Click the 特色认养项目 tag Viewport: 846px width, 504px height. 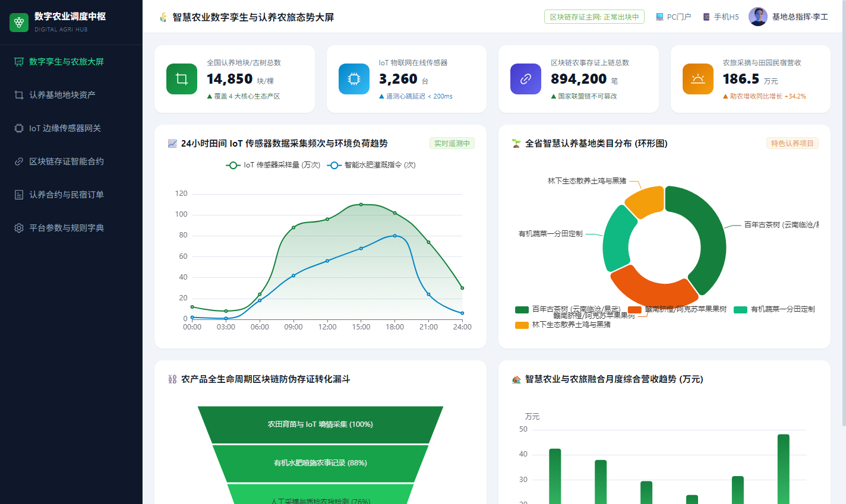(x=793, y=143)
